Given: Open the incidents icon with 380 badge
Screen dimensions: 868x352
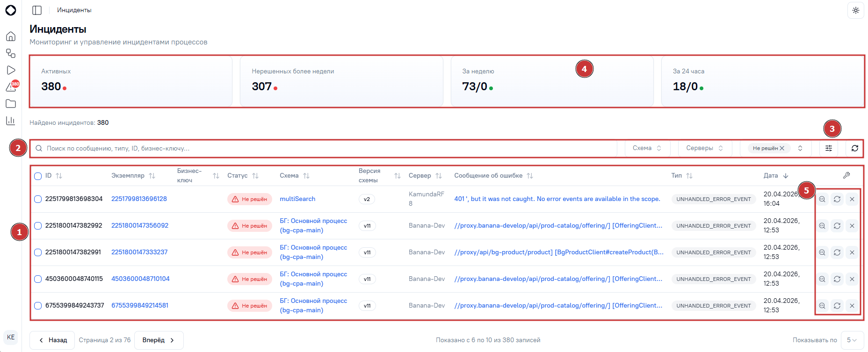Looking at the screenshot, I should pos(11,86).
